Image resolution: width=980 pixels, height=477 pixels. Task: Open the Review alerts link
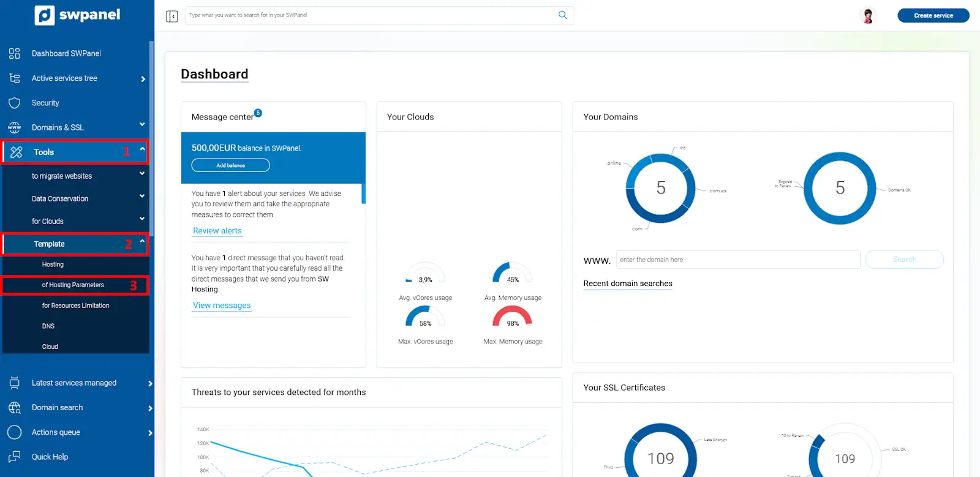217,231
